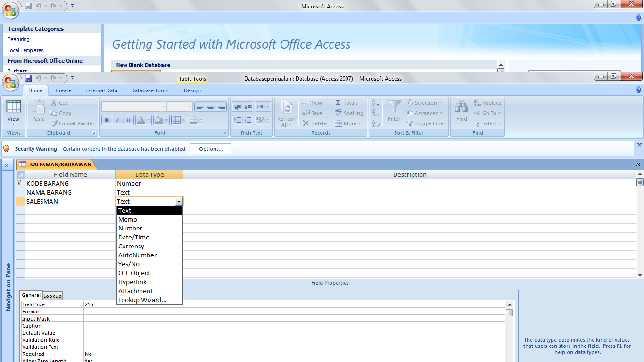Image resolution: width=644 pixels, height=362 pixels.
Task: Click the Clear All Sorts eraser icon
Action: 375,123
